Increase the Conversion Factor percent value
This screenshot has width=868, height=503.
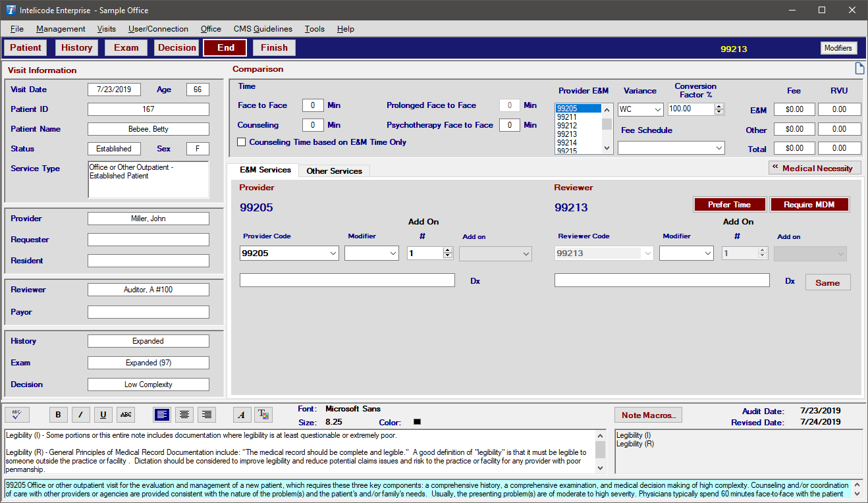tap(719, 107)
